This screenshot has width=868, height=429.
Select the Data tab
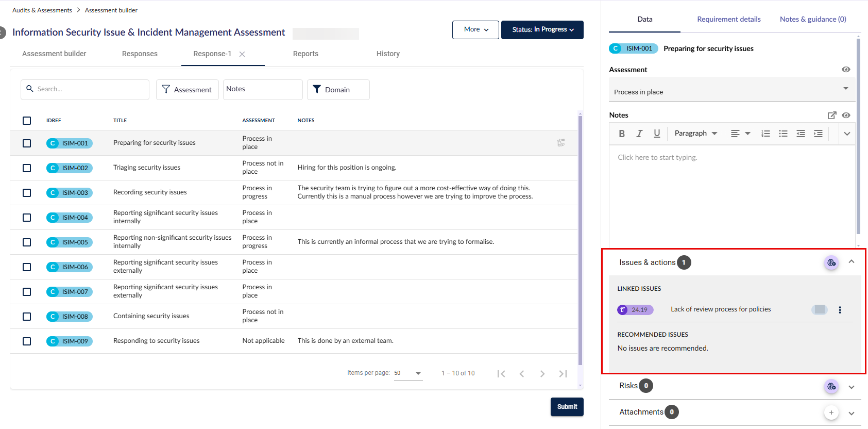[x=644, y=20]
